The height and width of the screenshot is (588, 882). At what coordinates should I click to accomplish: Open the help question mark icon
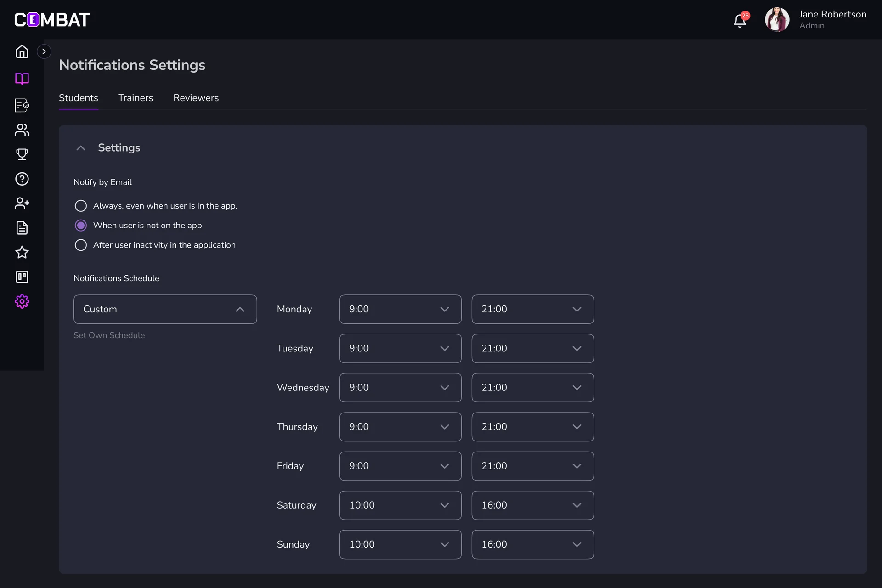tap(22, 179)
